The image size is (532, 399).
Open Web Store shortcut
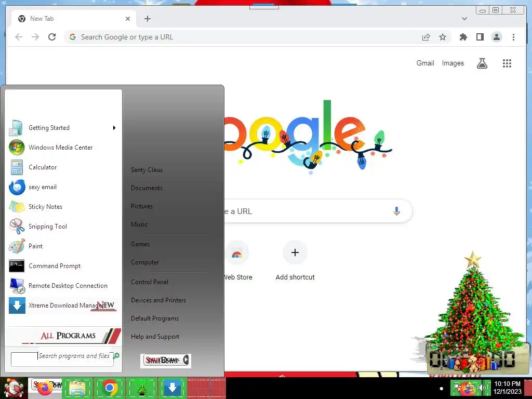237,261
